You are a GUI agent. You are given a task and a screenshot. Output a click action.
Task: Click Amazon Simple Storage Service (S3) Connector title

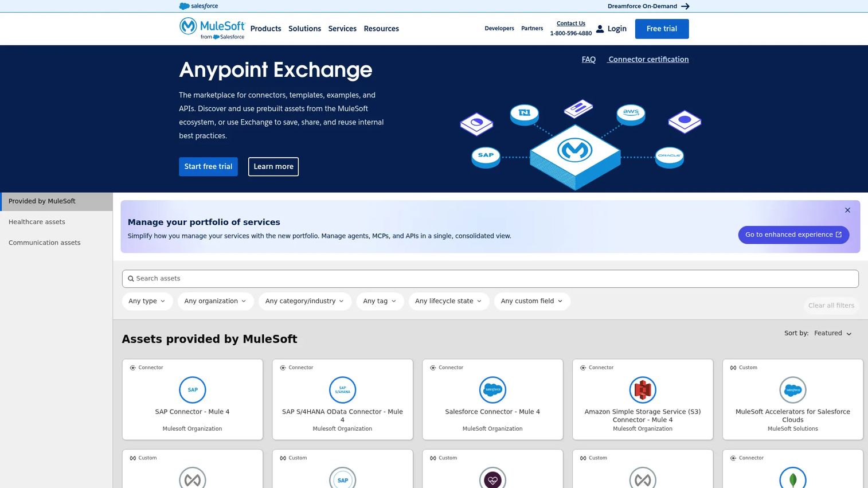[643, 416]
